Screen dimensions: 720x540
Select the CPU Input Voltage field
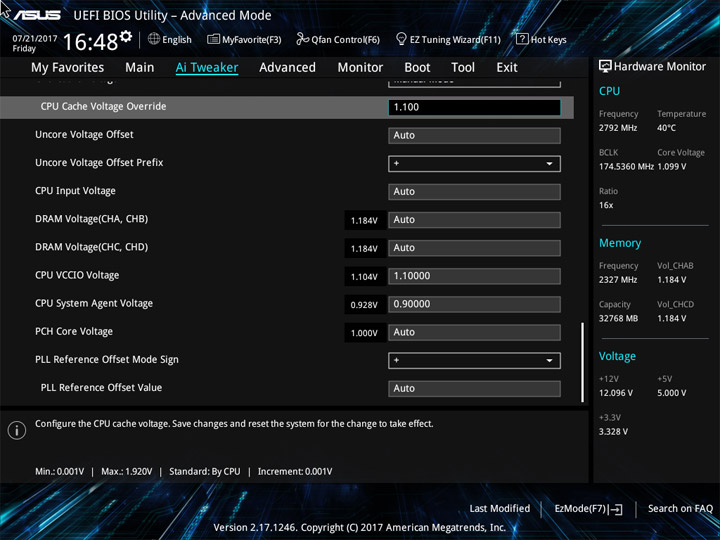[474, 191]
